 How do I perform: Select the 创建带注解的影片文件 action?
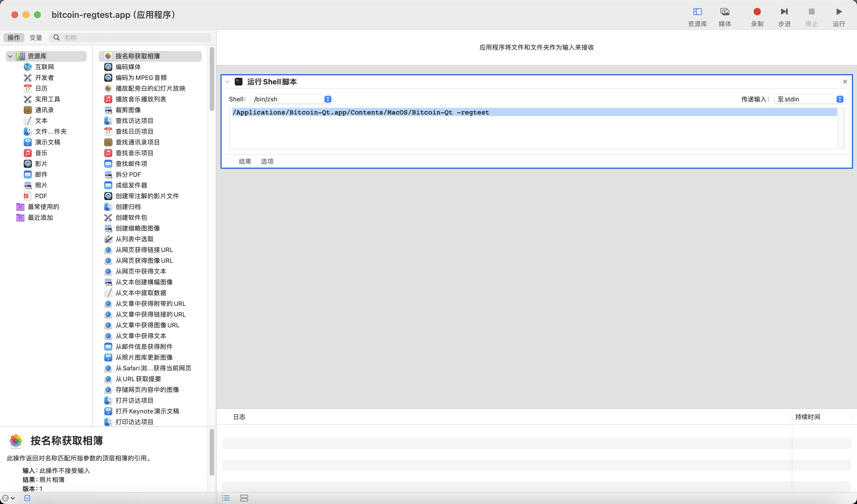(x=147, y=196)
